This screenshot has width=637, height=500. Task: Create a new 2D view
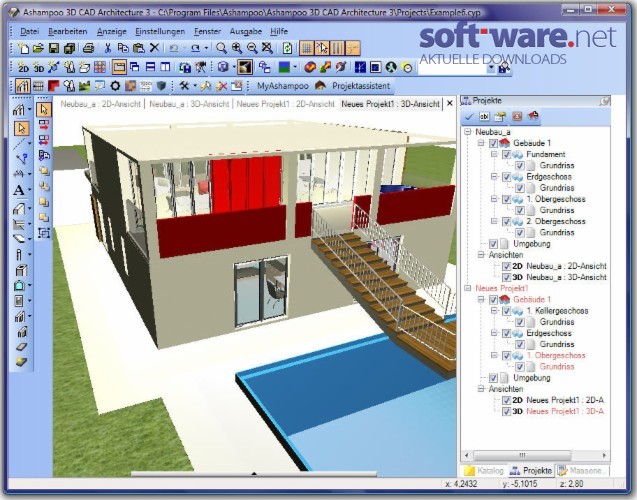[24, 67]
